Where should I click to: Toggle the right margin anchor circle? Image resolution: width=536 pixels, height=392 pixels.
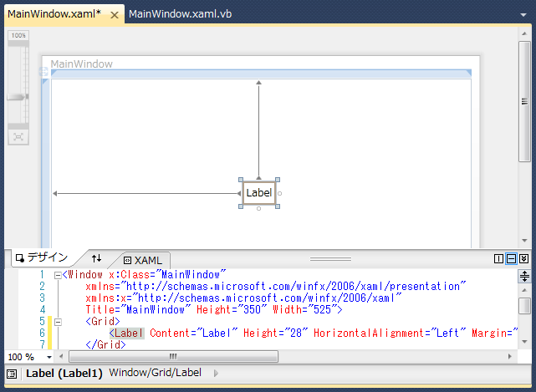point(279,193)
